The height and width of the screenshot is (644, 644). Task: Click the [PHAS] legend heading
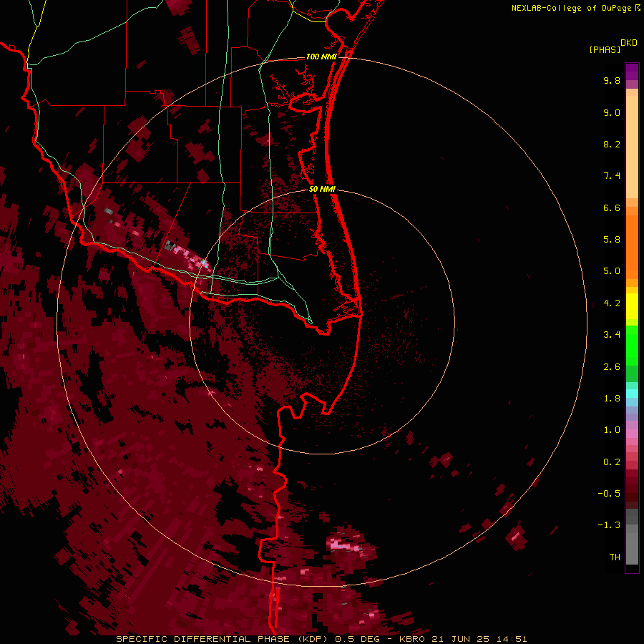pos(605,50)
